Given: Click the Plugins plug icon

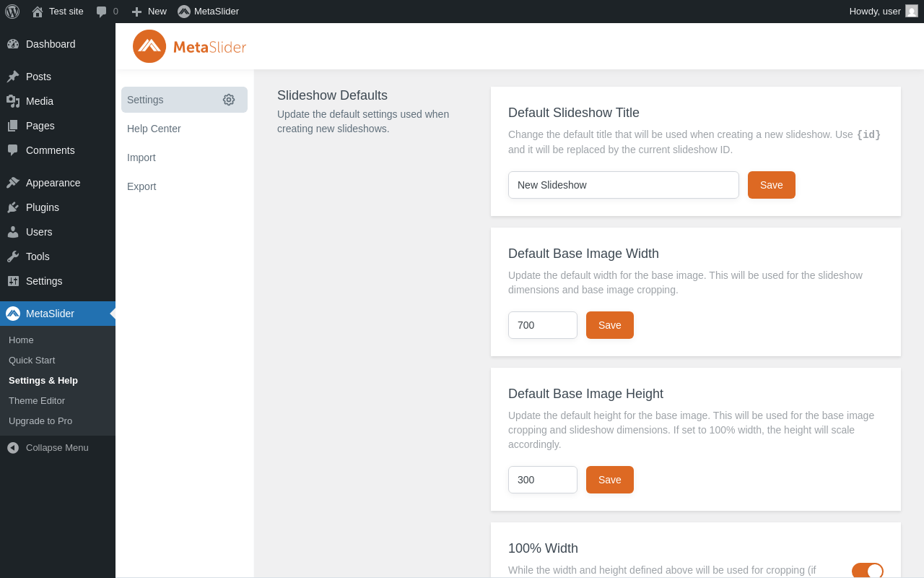Looking at the screenshot, I should pos(13,207).
